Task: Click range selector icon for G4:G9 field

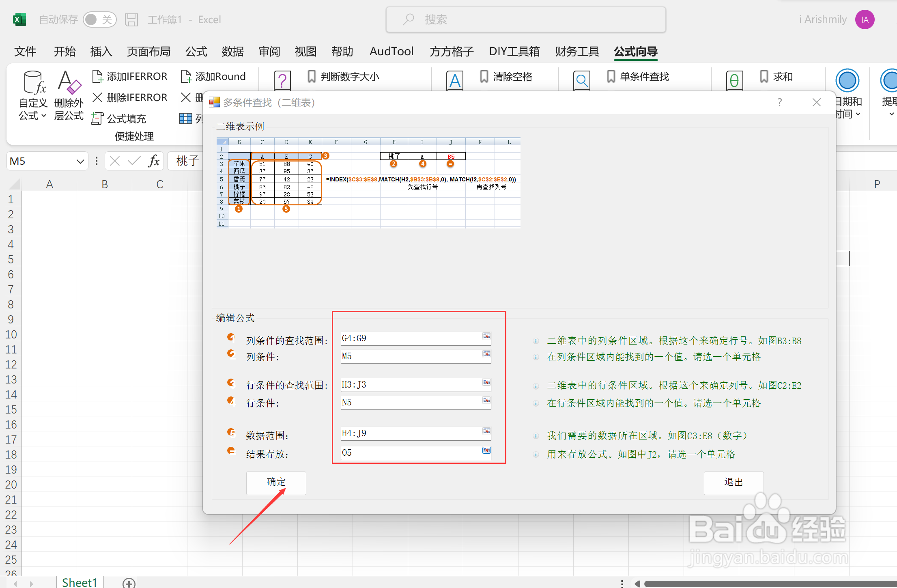Action: (x=486, y=336)
